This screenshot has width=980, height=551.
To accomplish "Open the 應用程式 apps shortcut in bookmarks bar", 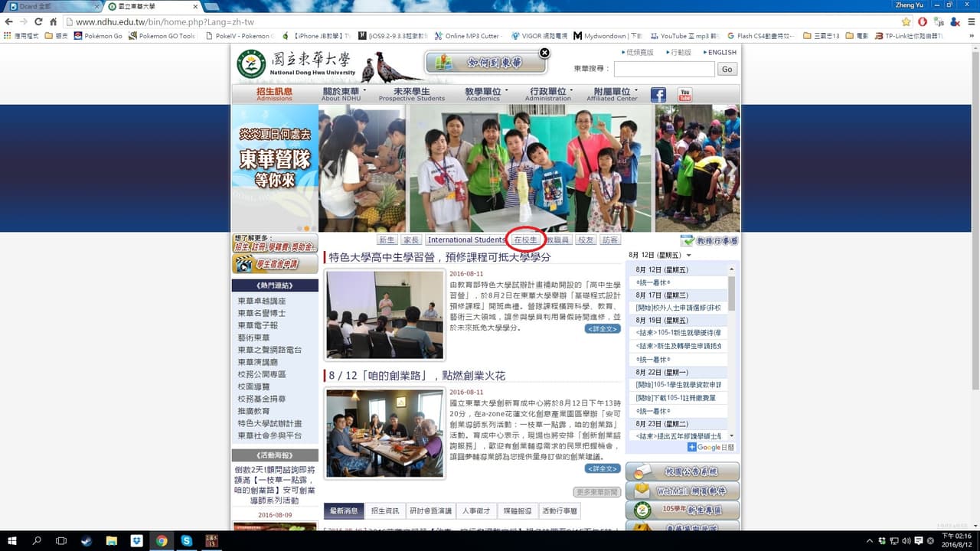I will [21, 36].
